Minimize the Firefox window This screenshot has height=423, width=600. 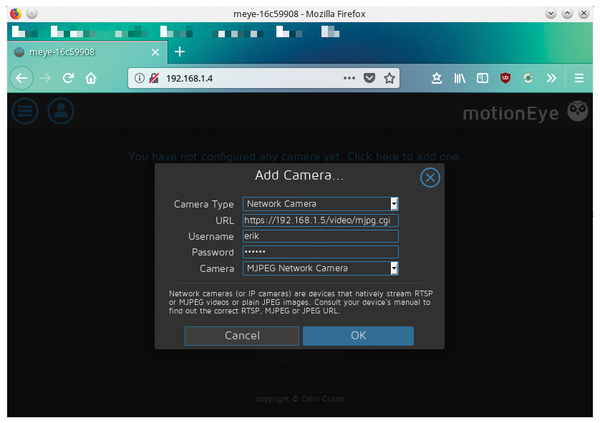(551, 14)
